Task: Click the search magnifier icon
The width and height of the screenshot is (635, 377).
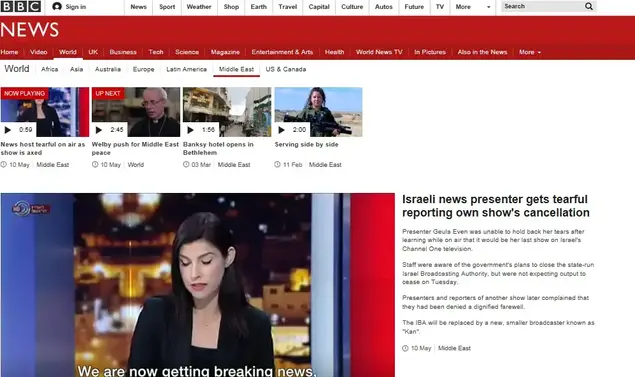Action: pos(589,6)
